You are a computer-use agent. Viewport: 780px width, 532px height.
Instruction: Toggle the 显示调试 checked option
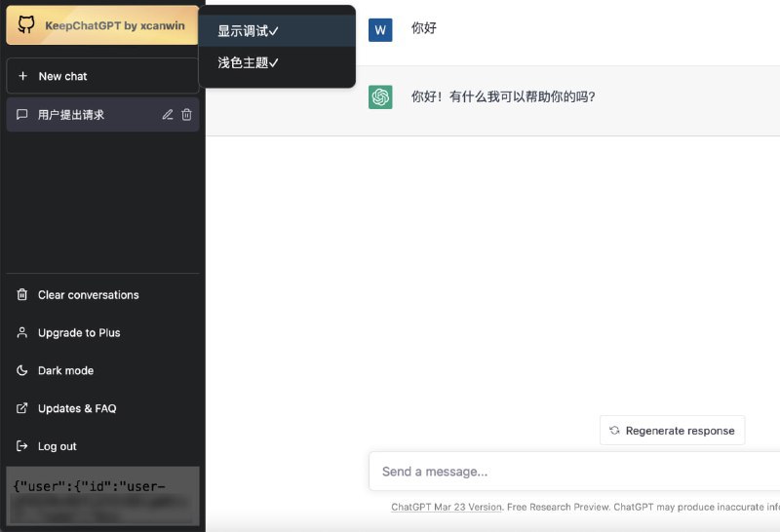click(248, 31)
